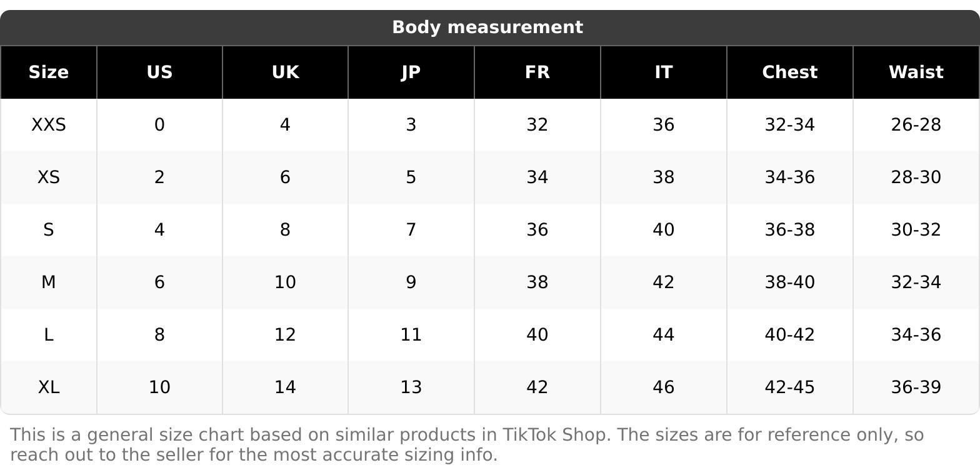Screen dimensions: 980x475
Task: Select the UK column header
Action: tap(285, 72)
